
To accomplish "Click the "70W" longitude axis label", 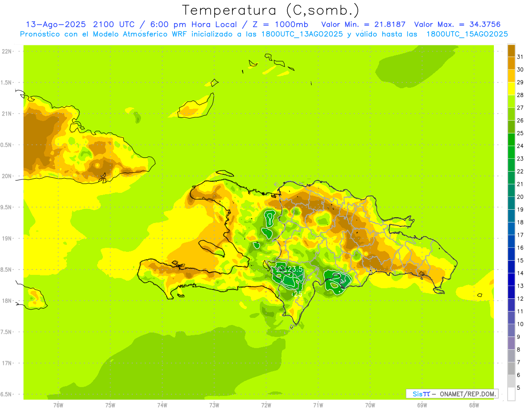I will tap(370, 405).
